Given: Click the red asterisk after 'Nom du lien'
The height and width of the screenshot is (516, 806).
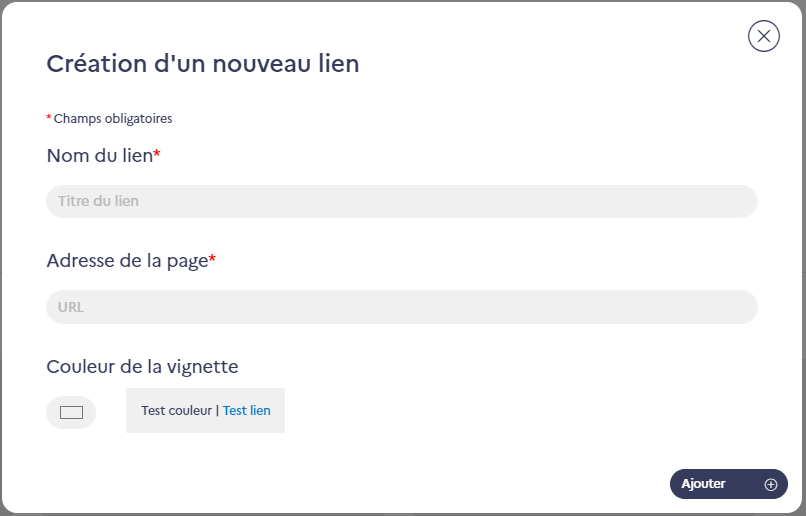Looking at the screenshot, I should (157, 153).
